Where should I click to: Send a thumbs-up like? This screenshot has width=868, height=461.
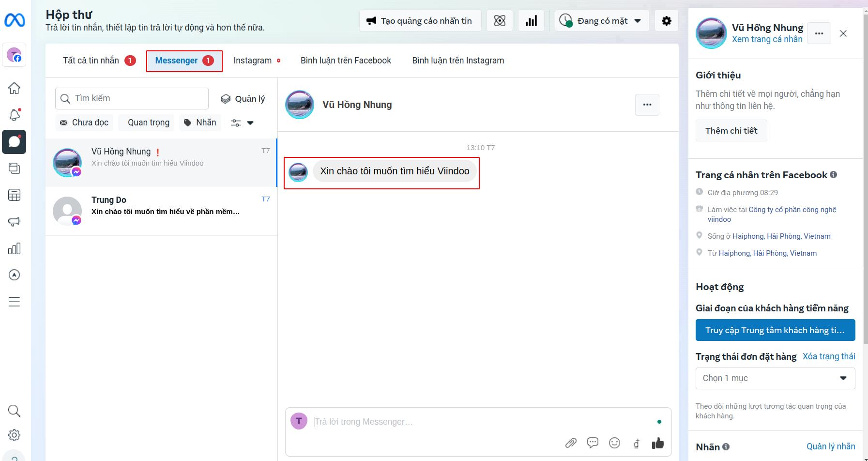tap(658, 443)
